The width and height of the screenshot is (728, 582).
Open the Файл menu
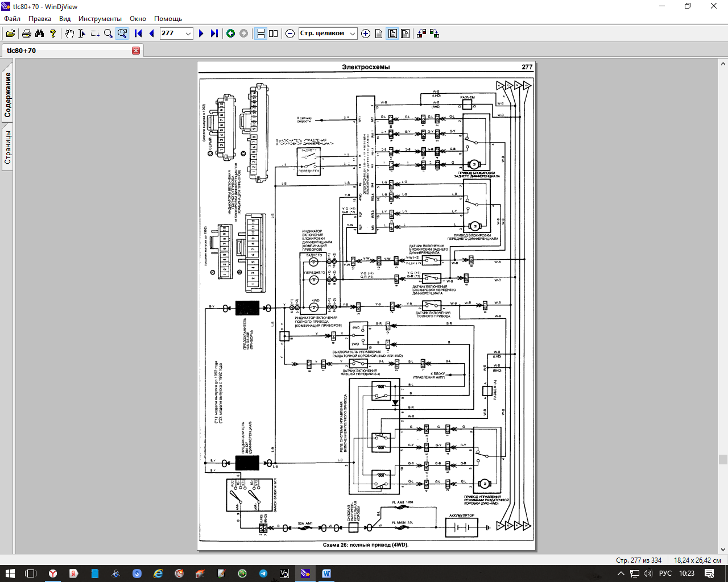[x=12, y=19]
